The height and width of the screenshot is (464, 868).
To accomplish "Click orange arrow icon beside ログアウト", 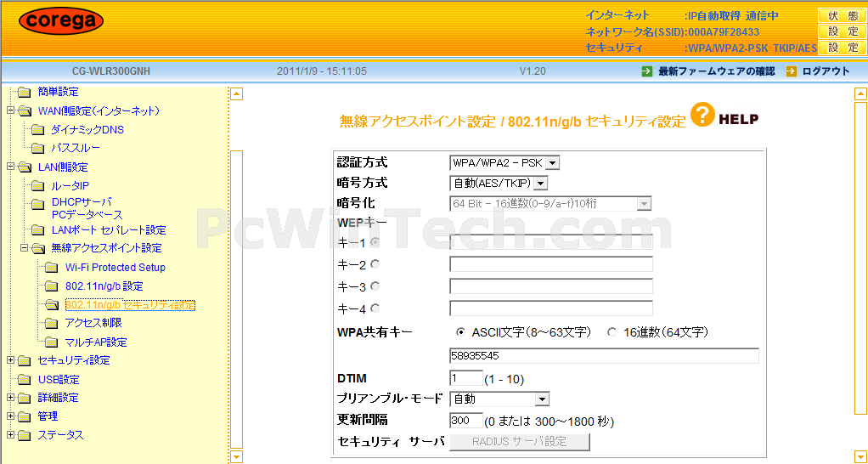I will point(791,71).
